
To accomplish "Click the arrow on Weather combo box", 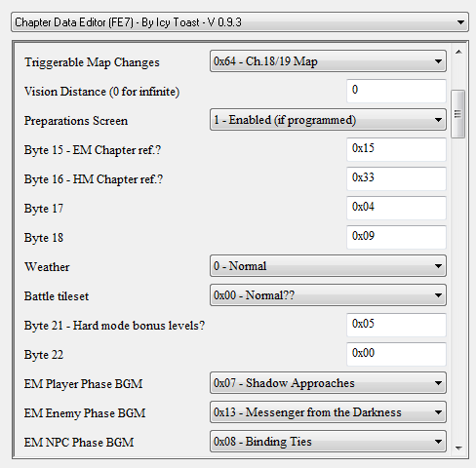I will [438, 266].
